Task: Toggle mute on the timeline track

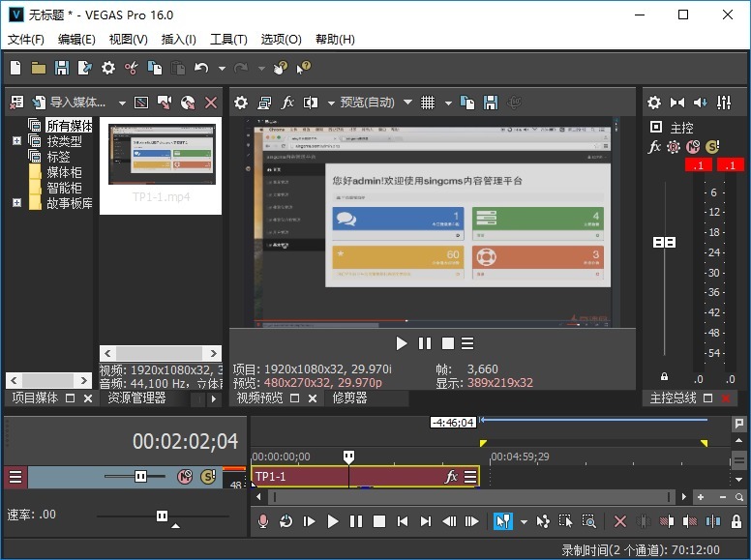Action: click(x=186, y=477)
